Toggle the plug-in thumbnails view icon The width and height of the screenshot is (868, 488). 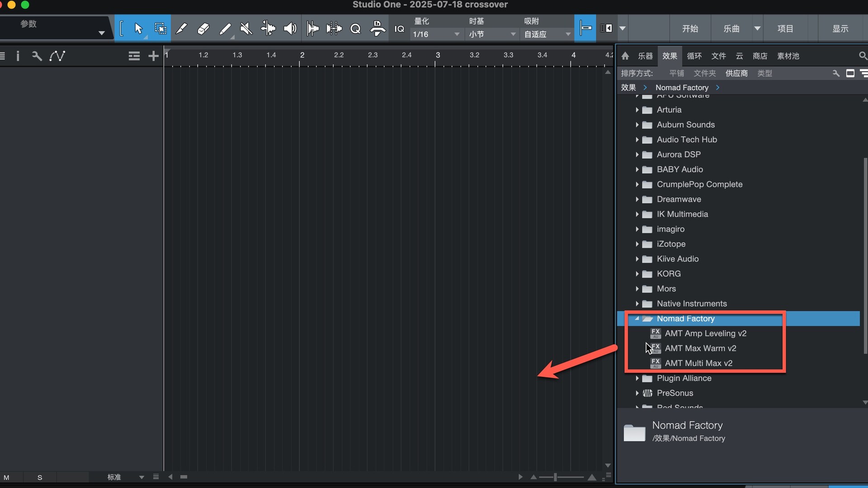coord(850,73)
